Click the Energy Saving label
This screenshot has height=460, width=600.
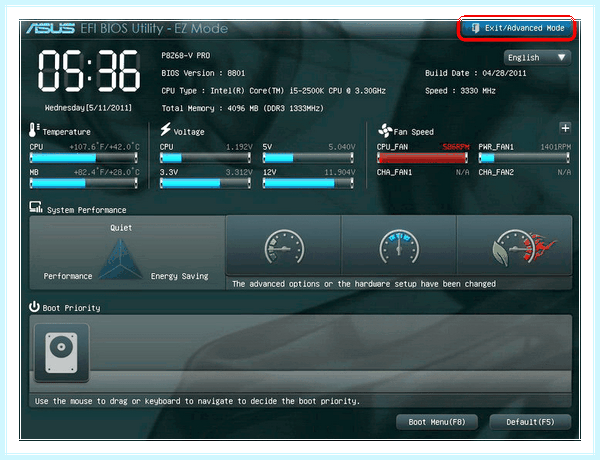[179, 276]
